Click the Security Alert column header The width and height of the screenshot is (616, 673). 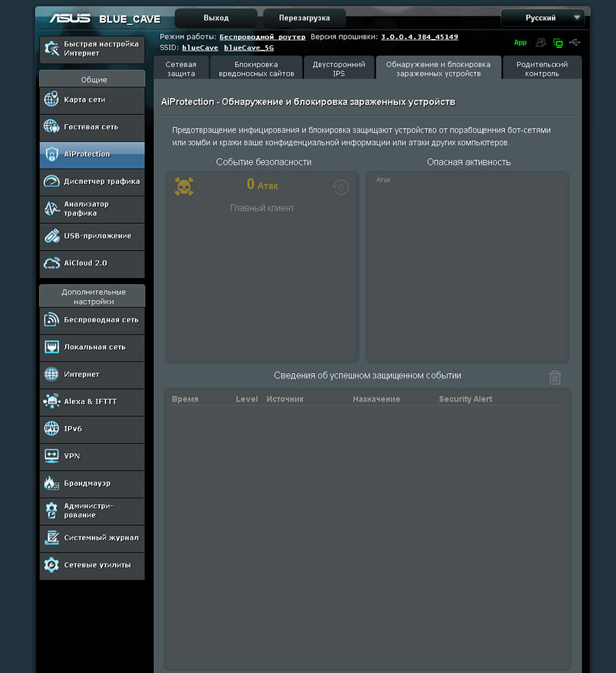tap(465, 399)
